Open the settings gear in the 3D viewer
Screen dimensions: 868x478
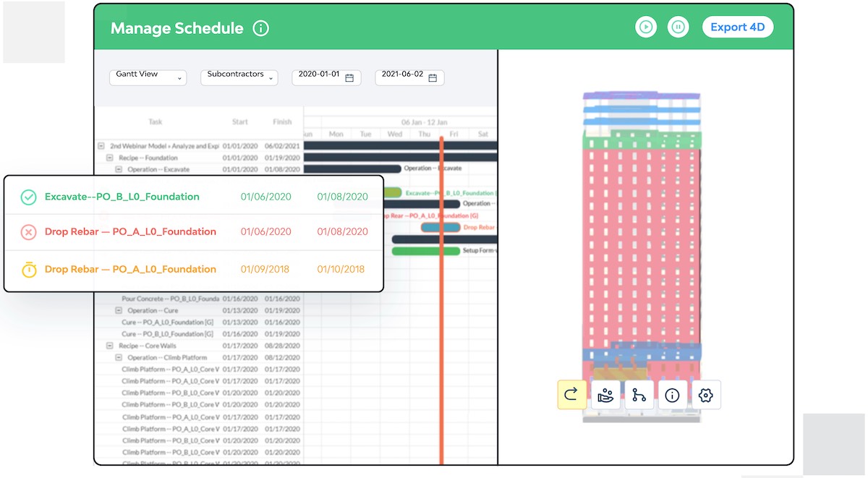(x=705, y=395)
